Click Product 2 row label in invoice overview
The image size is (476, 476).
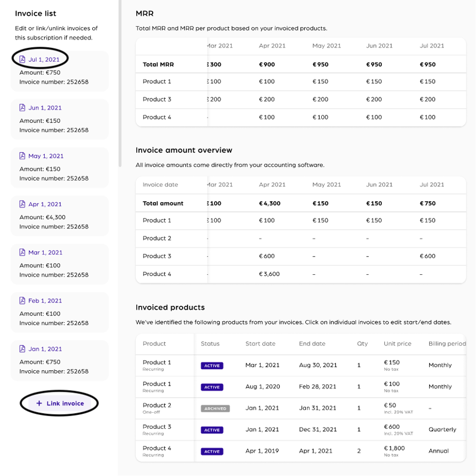click(x=156, y=239)
